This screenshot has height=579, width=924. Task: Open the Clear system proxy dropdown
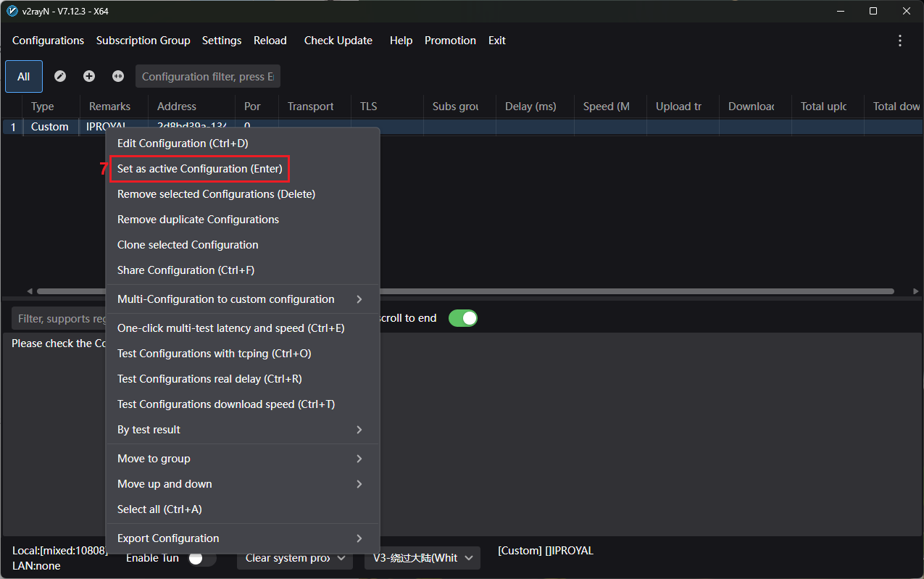tap(295, 558)
